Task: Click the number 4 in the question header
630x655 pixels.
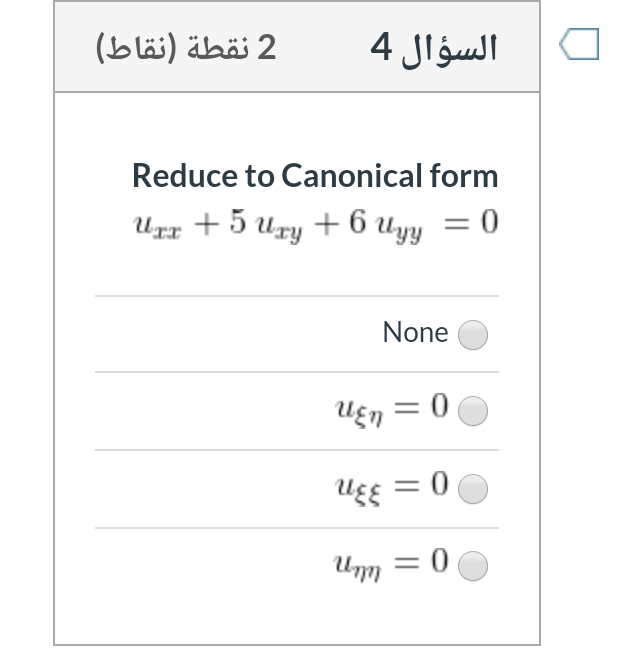Action: 381,47
